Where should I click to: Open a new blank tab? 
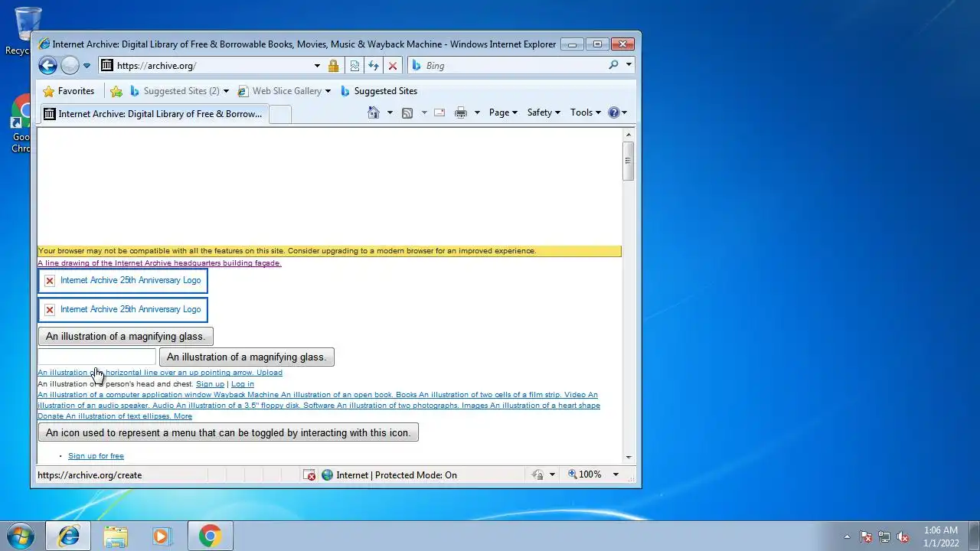point(280,114)
